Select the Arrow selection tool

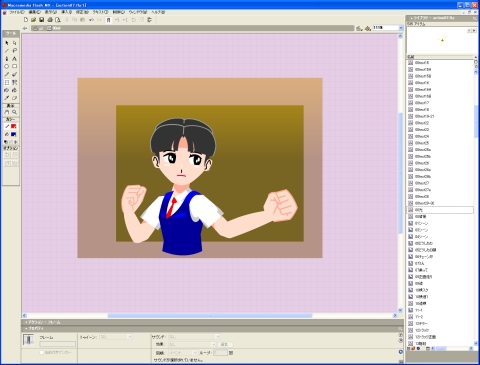[7, 43]
